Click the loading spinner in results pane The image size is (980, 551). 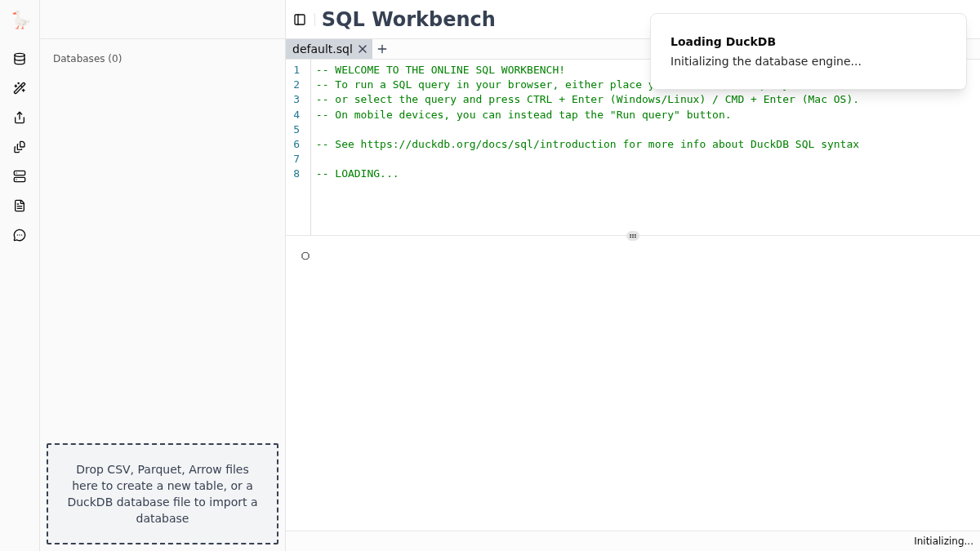[305, 256]
